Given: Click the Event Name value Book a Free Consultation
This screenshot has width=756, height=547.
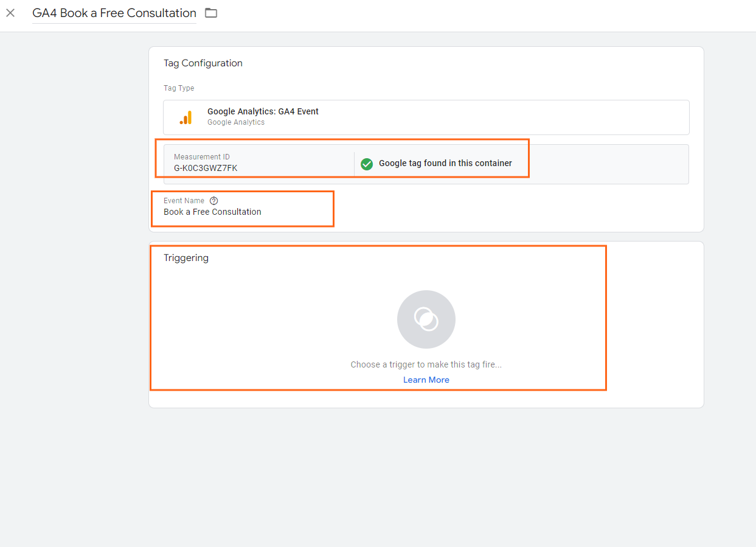Looking at the screenshot, I should [x=212, y=212].
